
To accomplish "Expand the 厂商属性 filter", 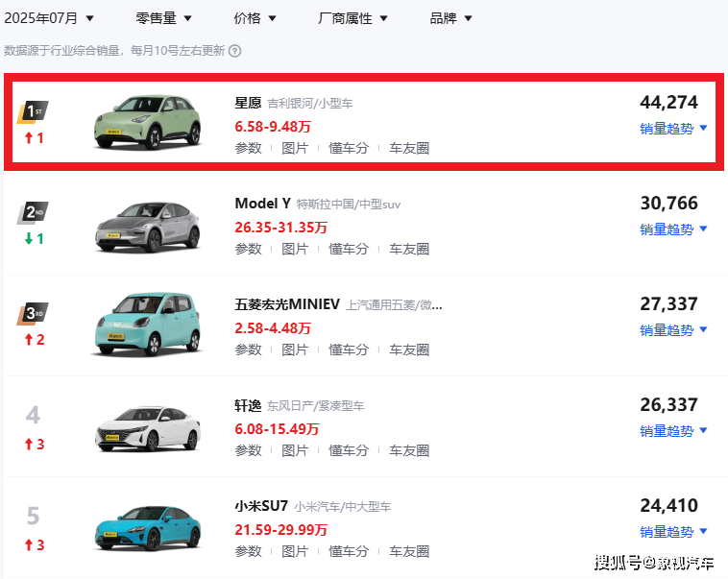I will point(352,18).
